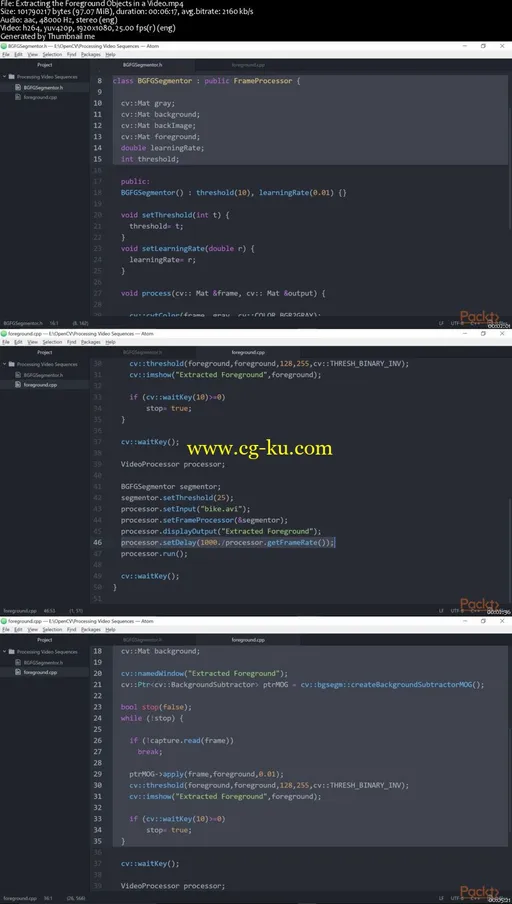512x904 pixels.
Task: Open foreground.cpp by its name in the top frame tree
Action: (x=40, y=97)
